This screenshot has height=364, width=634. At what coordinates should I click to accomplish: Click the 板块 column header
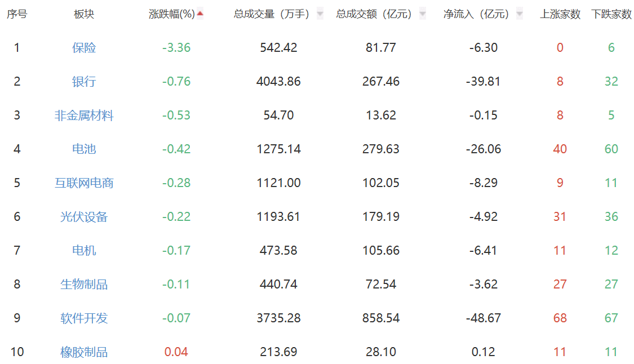[x=84, y=15]
